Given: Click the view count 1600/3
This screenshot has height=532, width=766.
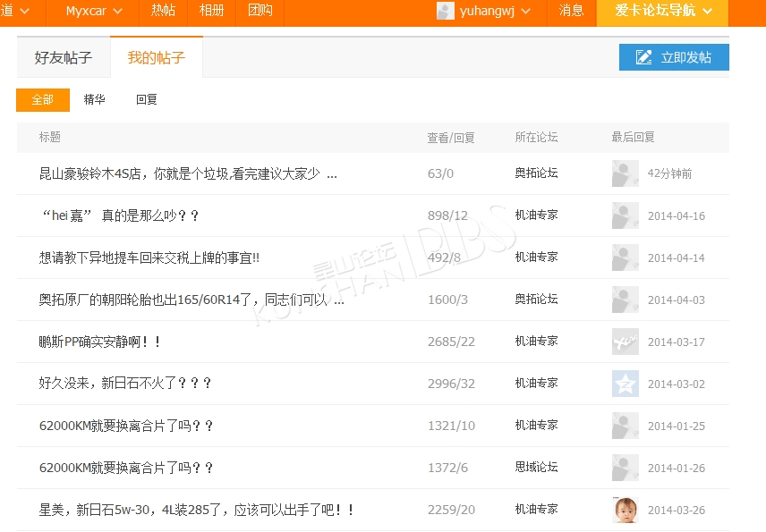Looking at the screenshot, I should pyautogui.click(x=448, y=300).
